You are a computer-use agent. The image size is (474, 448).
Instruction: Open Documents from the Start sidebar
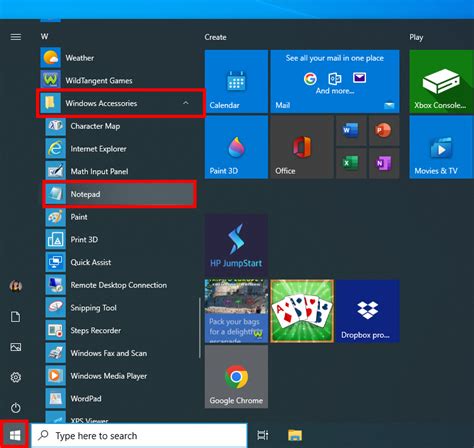[16, 317]
